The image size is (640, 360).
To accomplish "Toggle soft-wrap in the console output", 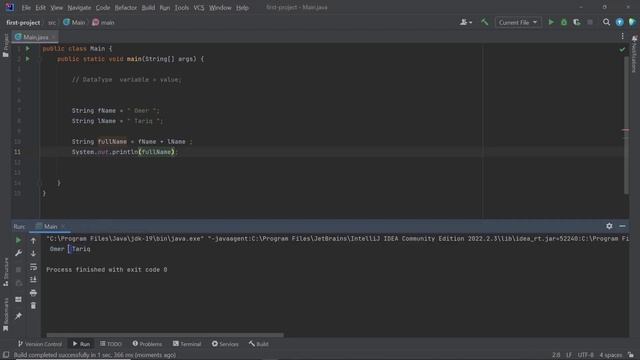I will point(33,267).
